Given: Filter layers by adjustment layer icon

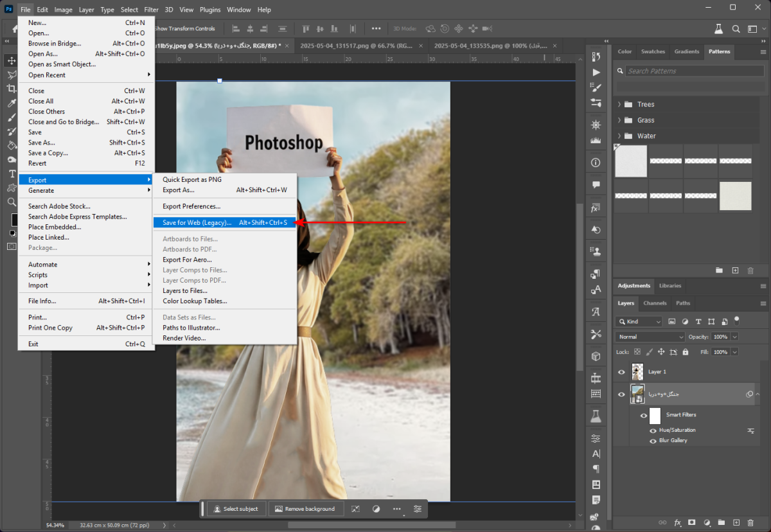Looking at the screenshot, I should tap(685, 321).
